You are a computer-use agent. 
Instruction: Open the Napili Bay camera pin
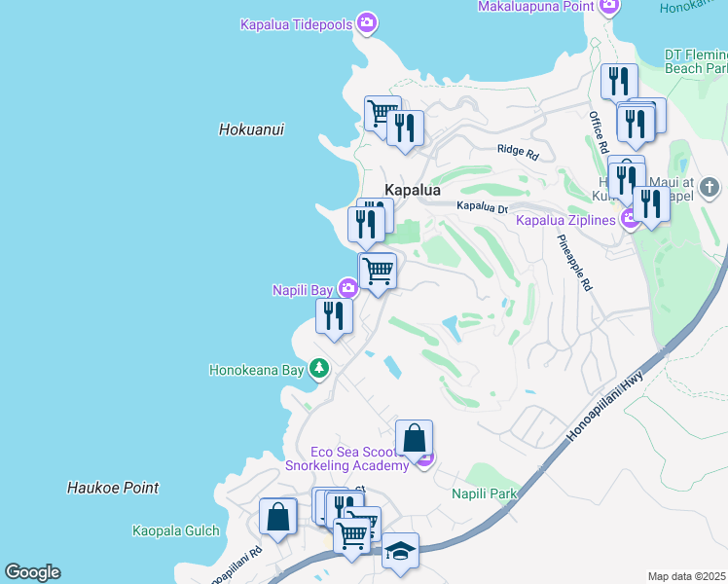[347, 288]
